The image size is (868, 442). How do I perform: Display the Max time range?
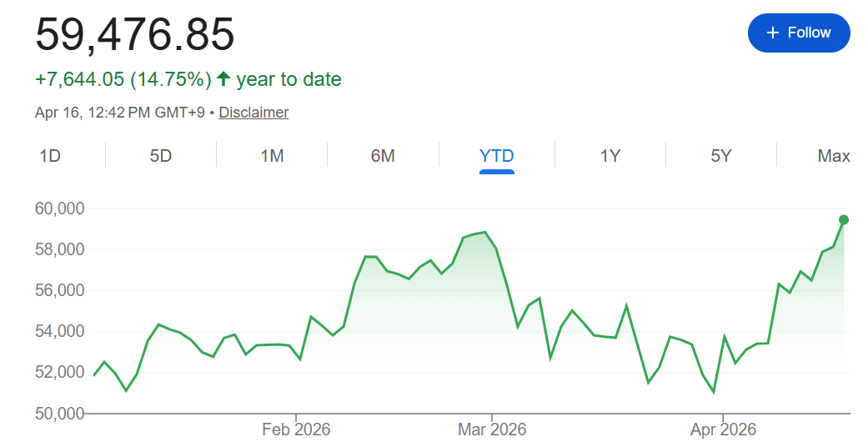coord(833,156)
